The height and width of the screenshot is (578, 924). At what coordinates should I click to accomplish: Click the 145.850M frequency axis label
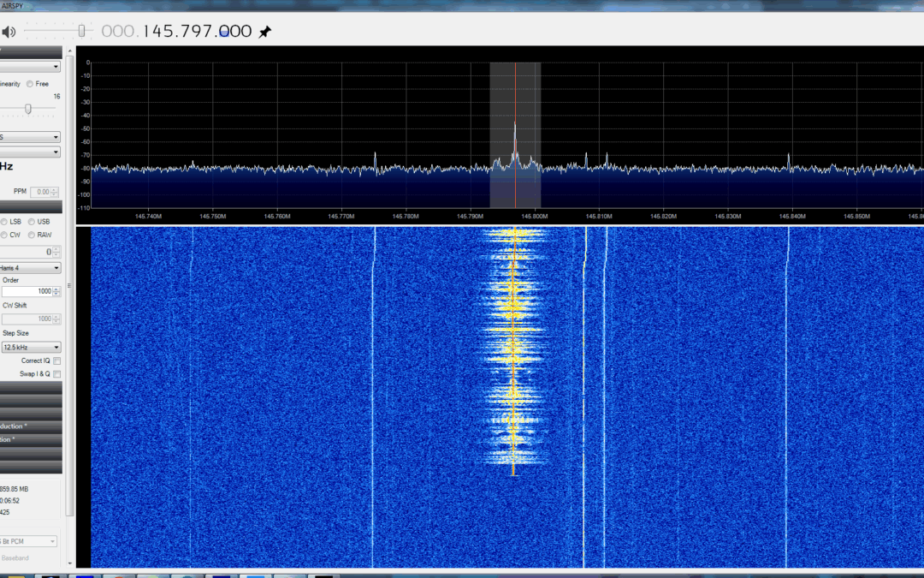tap(856, 217)
